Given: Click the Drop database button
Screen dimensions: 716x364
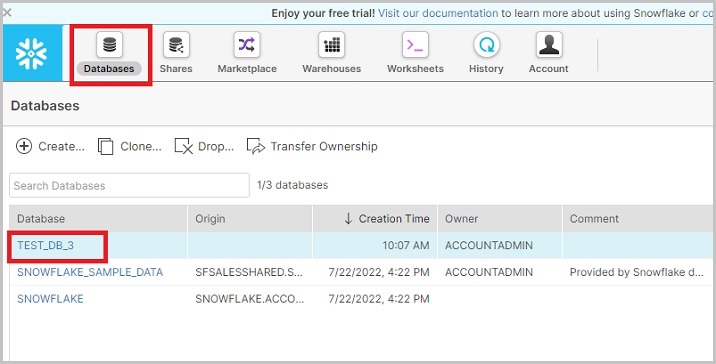Looking at the screenshot, I should (204, 147).
